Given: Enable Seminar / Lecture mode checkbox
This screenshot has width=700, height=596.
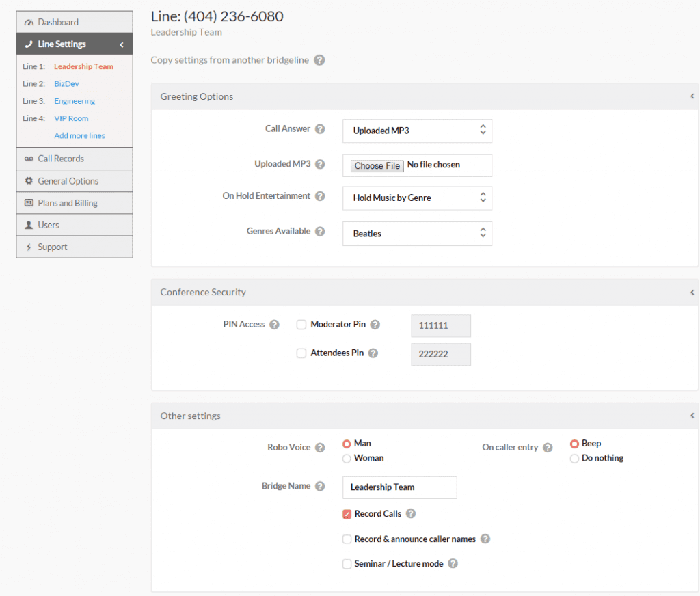Looking at the screenshot, I should [347, 564].
